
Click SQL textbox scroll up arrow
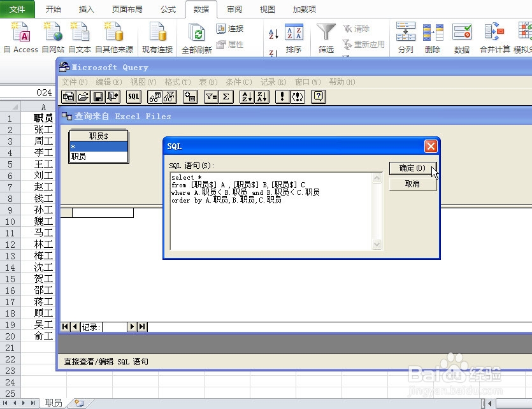pyautogui.click(x=377, y=178)
